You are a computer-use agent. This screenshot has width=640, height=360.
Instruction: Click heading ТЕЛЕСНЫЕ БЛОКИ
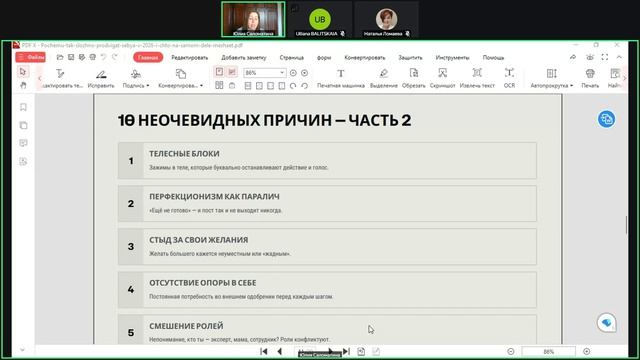(x=184, y=154)
